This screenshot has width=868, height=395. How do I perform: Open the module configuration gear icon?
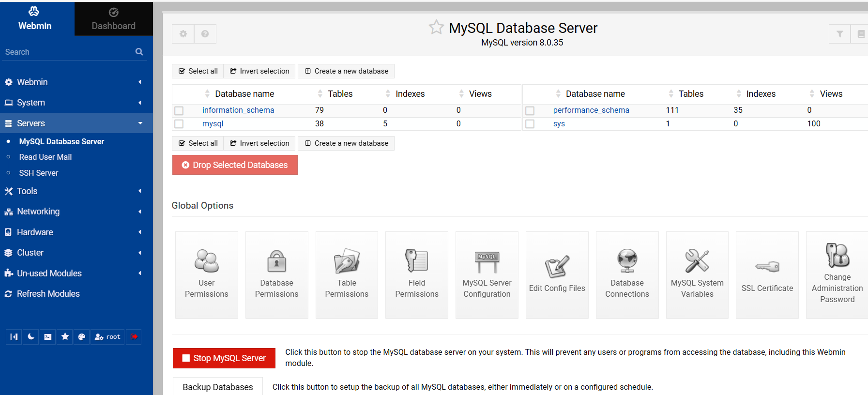coord(183,34)
